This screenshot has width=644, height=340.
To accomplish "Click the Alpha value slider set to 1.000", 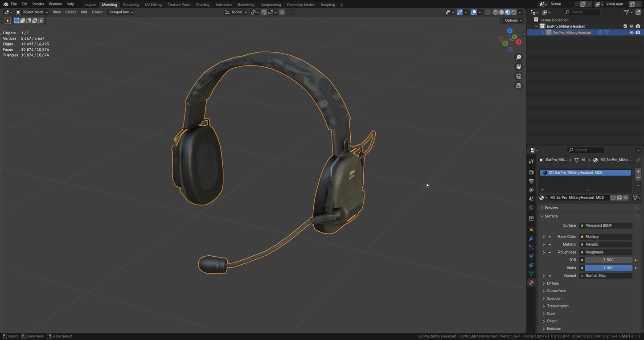I will tap(608, 267).
